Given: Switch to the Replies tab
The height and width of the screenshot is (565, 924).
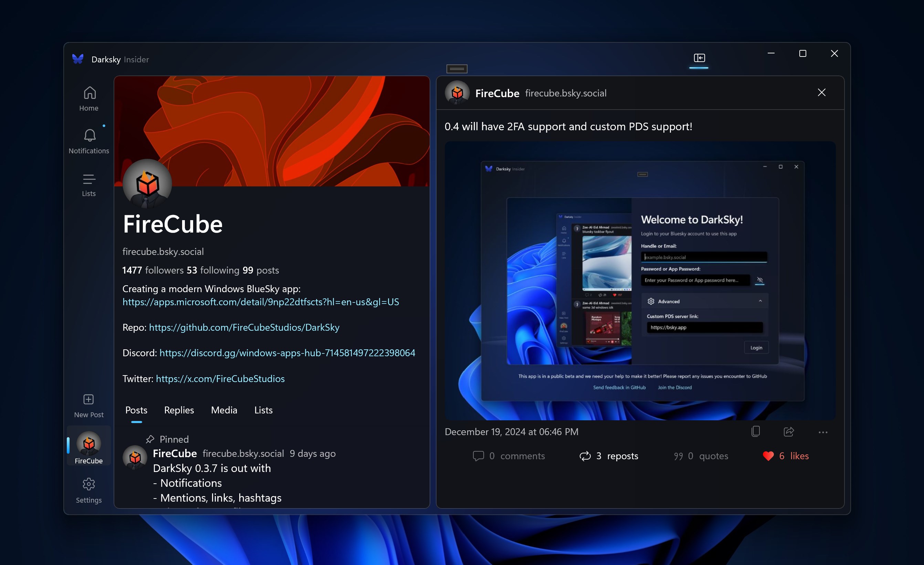Looking at the screenshot, I should [179, 410].
